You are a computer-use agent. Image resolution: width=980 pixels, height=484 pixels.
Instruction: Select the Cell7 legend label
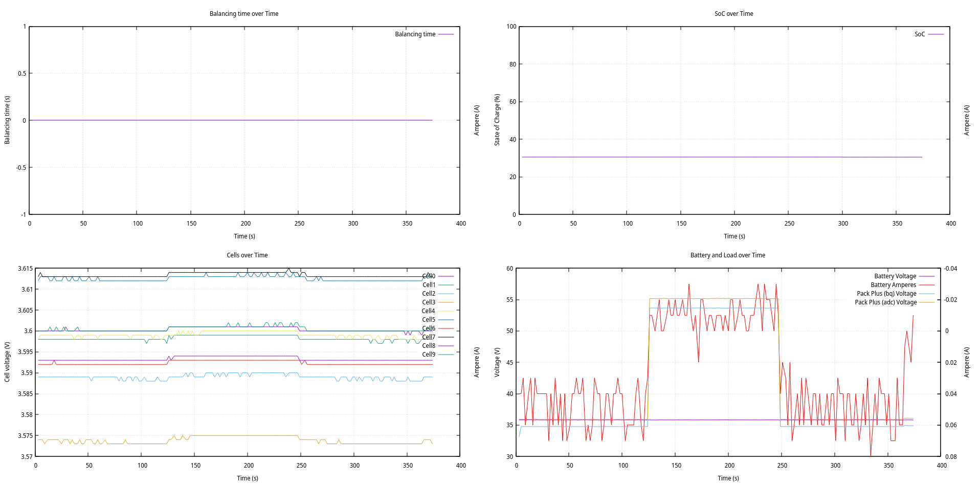[x=429, y=337]
